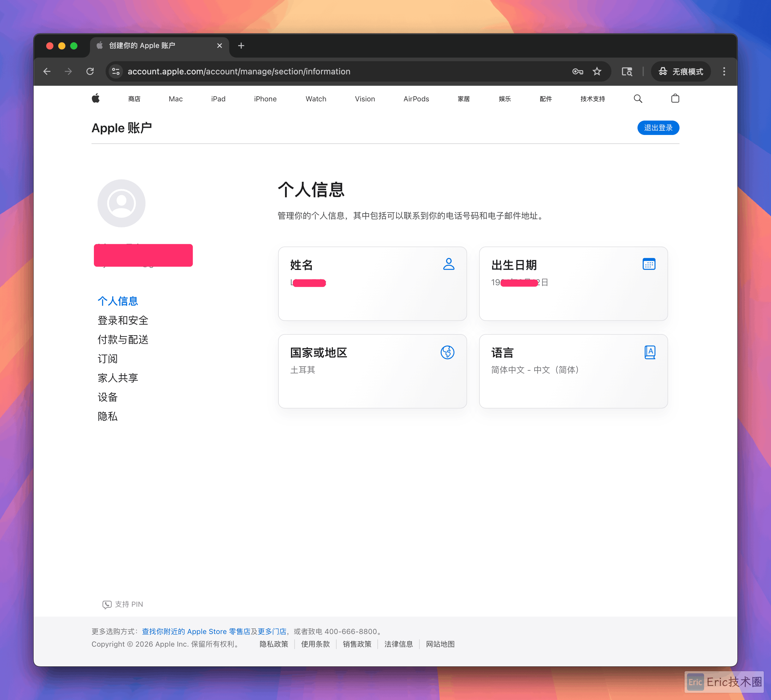This screenshot has width=771, height=700.
Task: Click the 支持 PIN link text
Action: (129, 604)
